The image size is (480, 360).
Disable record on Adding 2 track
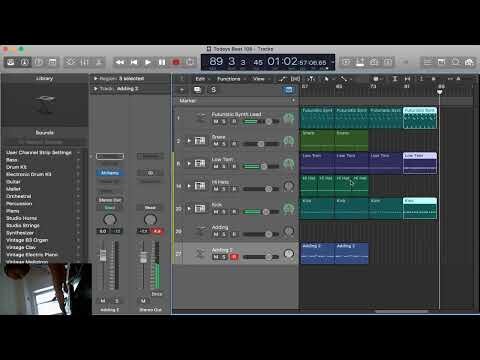pos(234,257)
